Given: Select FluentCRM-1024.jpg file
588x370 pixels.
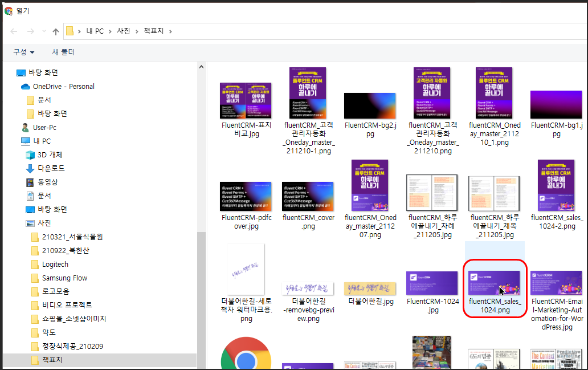Looking at the screenshot, I should coord(432,292).
